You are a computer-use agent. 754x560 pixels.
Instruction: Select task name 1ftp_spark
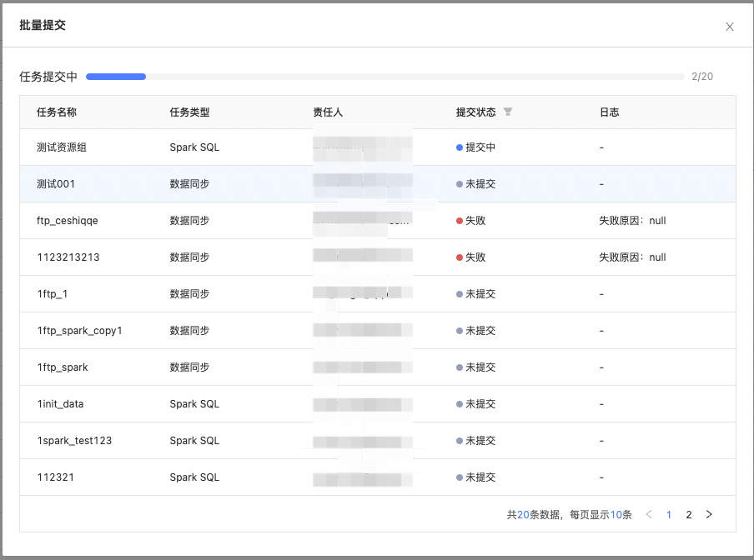[63, 367]
